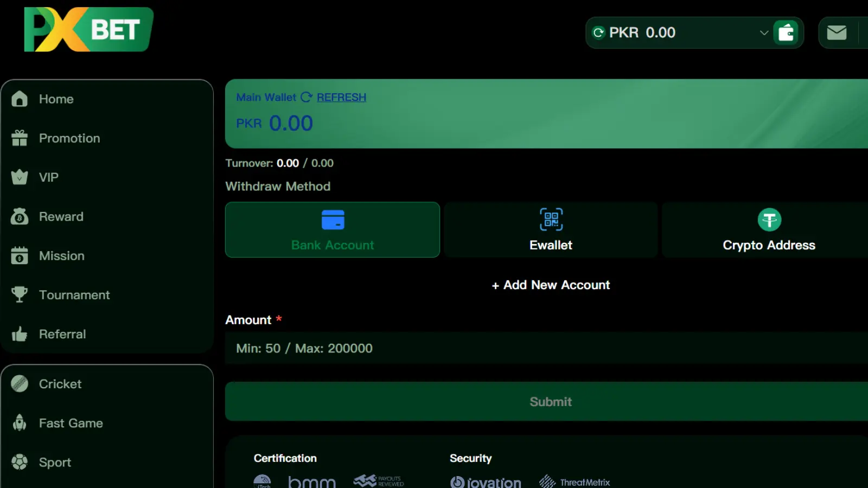Click the Home house icon
The image size is (868, 488).
20,99
